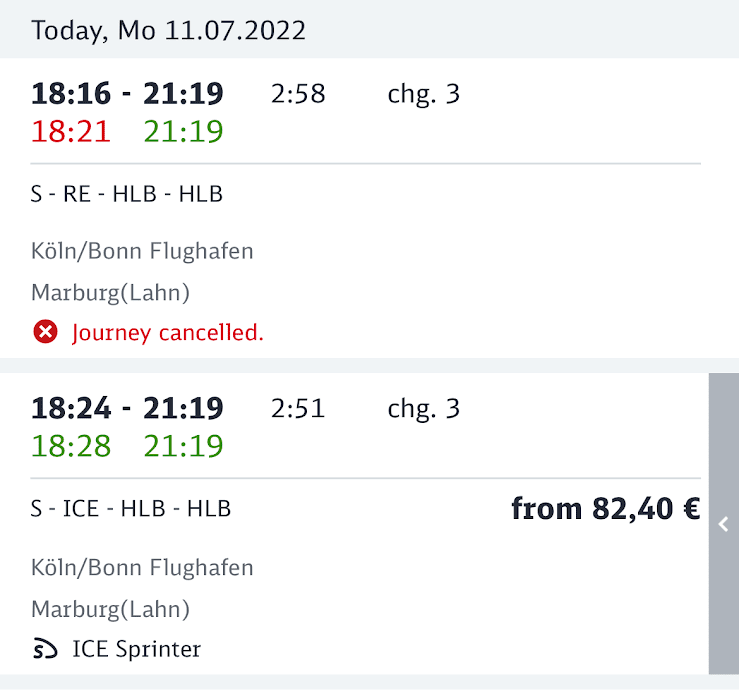Screen dimensions: 739x691
Task: Tap the ICE Sprinter label
Action: point(137,650)
